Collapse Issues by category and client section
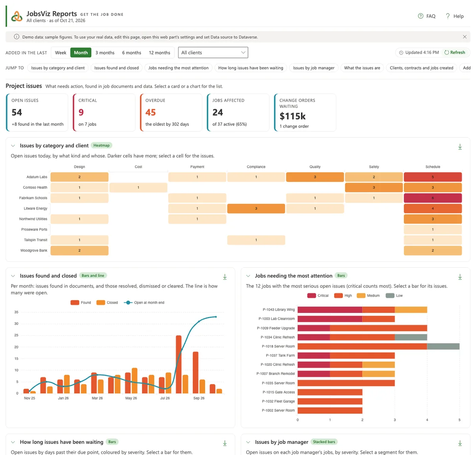This screenshot has width=476, height=455. click(13, 146)
